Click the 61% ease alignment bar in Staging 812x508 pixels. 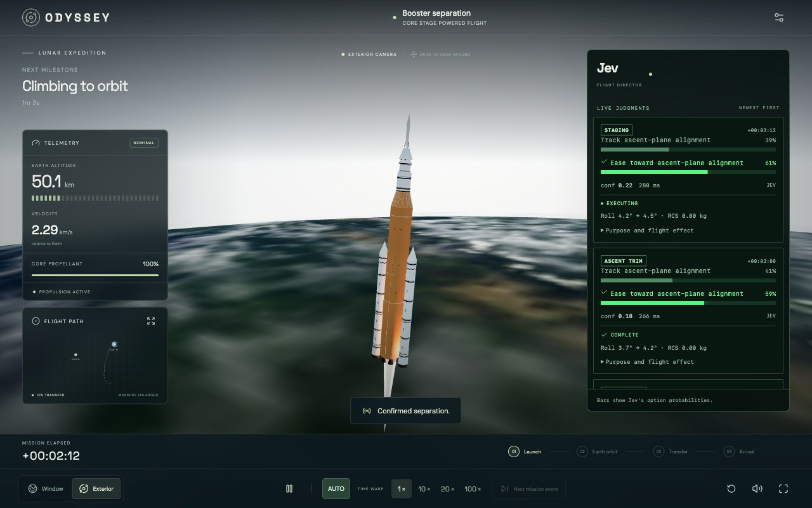pyautogui.click(x=688, y=172)
